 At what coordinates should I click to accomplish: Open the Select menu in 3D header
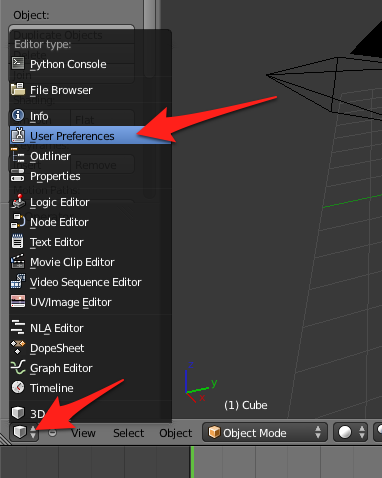coord(129,433)
